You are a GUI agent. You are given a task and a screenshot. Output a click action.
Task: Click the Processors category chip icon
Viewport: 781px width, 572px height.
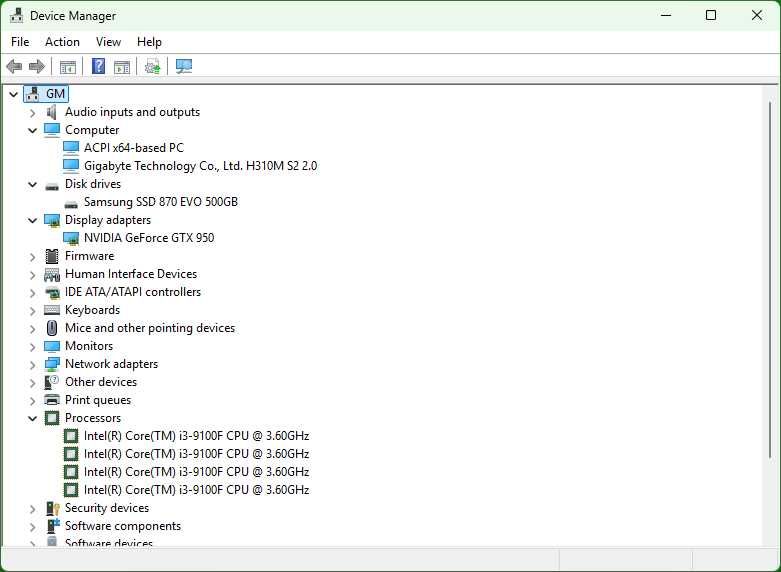pos(52,418)
